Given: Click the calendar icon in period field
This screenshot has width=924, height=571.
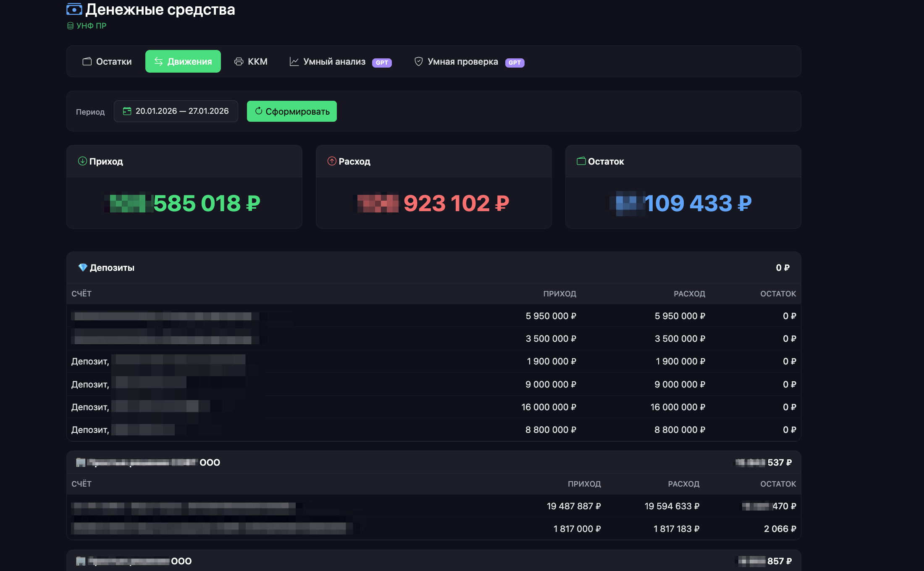Looking at the screenshot, I should click(x=127, y=111).
